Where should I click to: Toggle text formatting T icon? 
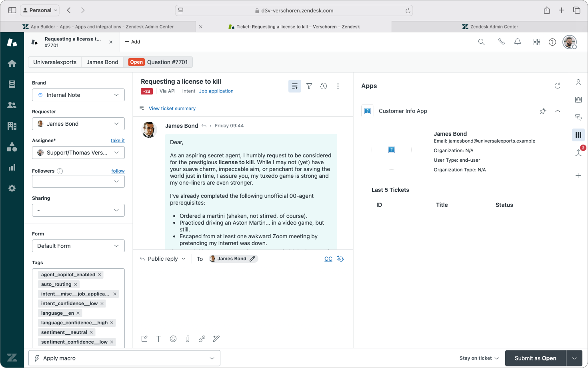coord(159,339)
